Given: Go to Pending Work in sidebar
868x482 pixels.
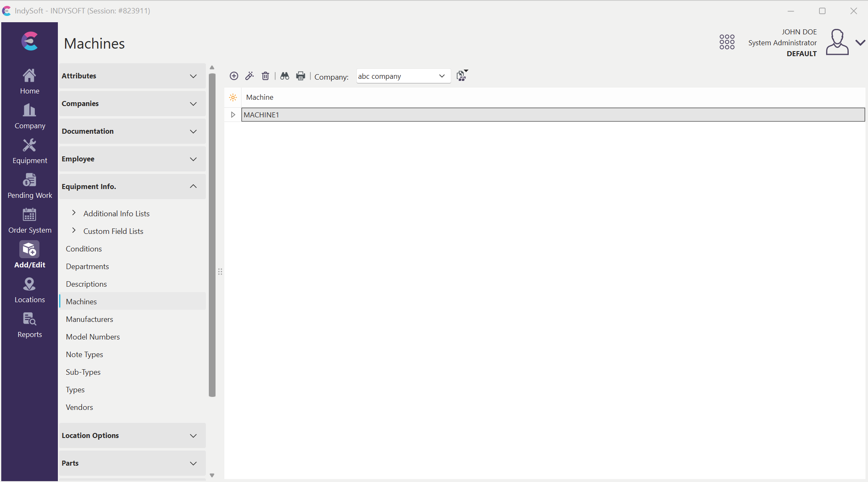Looking at the screenshot, I should [x=29, y=187].
